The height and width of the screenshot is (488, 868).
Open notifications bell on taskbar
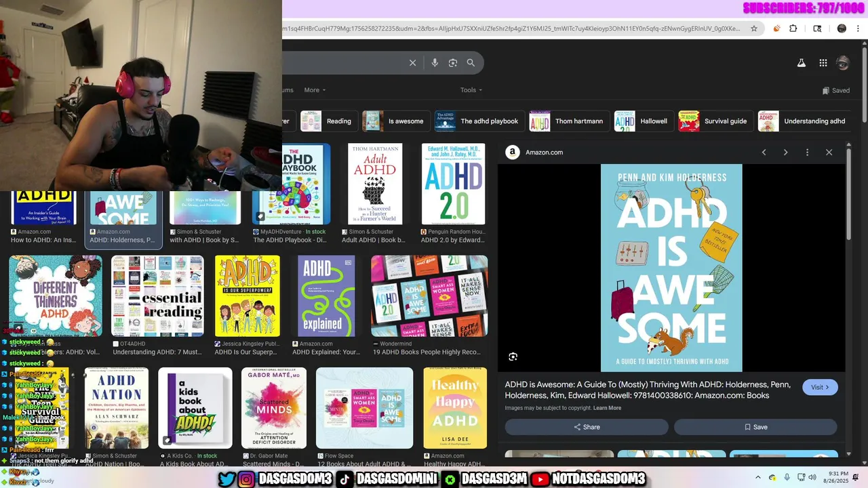pyautogui.click(x=856, y=477)
